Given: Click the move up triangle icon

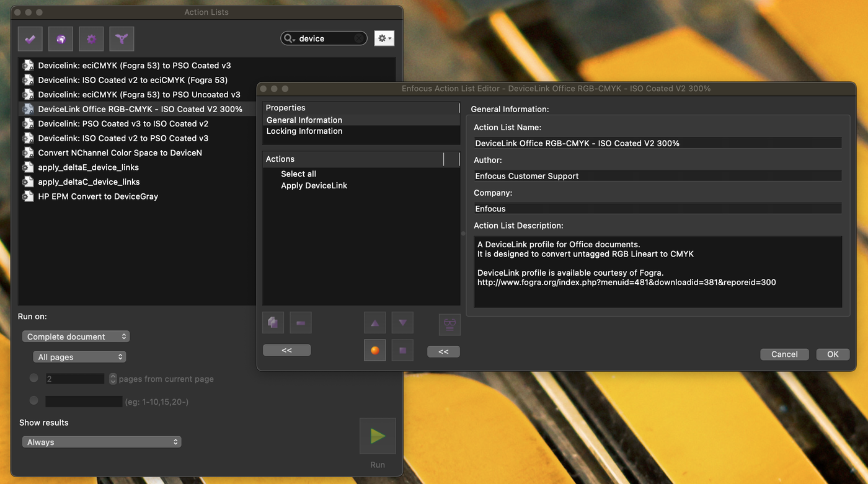Looking at the screenshot, I should tap(374, 323).
